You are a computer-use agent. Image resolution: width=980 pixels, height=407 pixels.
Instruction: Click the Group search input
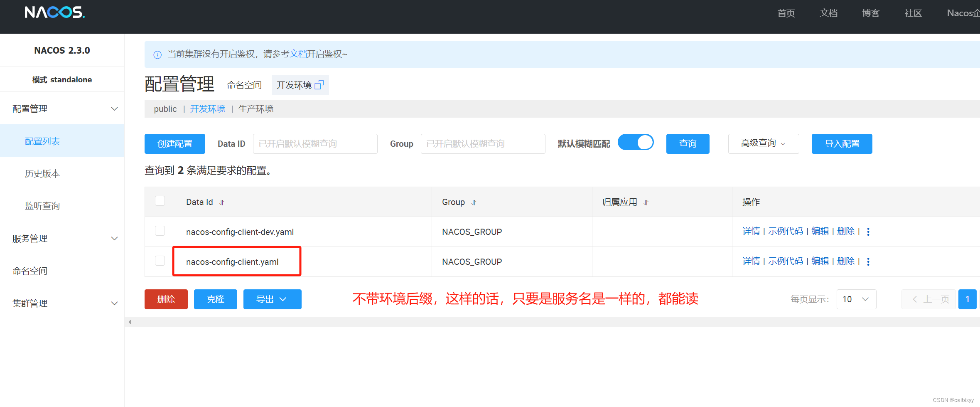(x=483, y=143)
